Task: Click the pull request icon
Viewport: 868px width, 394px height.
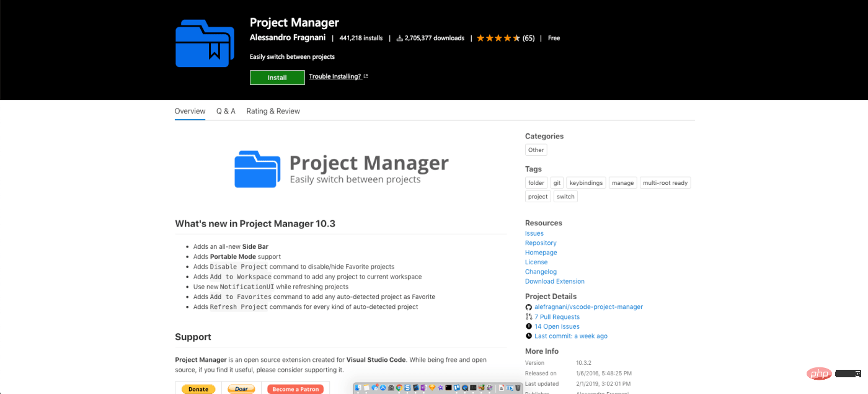Action: click(x=529, y=317)
